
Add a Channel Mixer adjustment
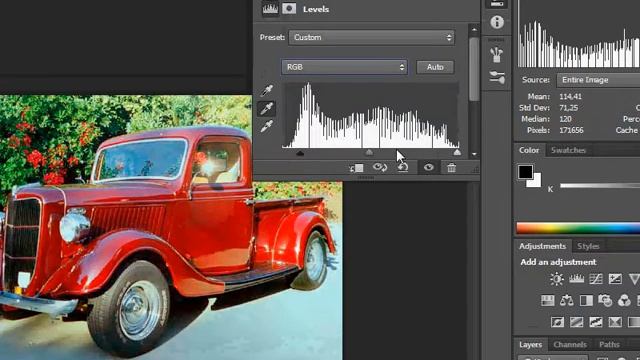tap(624, 301)
